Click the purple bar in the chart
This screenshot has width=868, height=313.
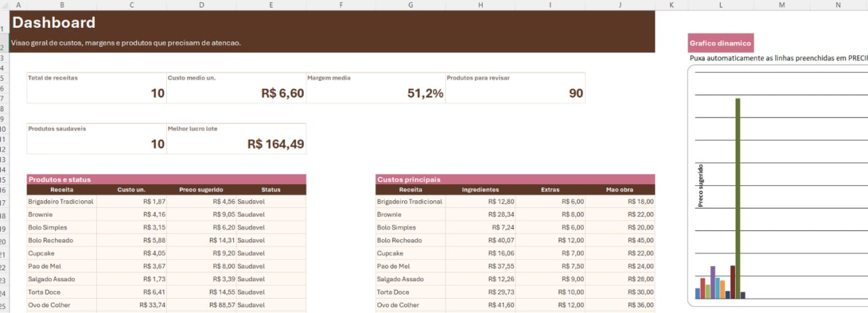tap(713, 282)
